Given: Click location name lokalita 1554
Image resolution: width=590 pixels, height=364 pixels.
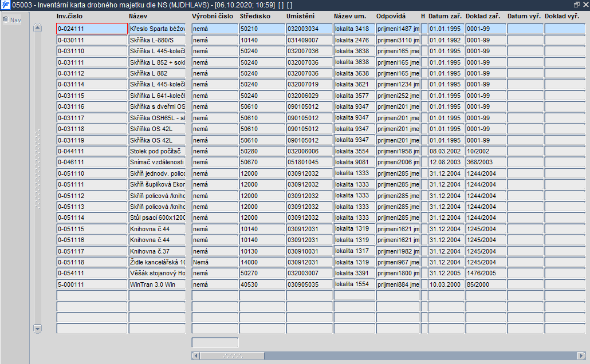Looking at the screenshot, I should pos(355,284).
